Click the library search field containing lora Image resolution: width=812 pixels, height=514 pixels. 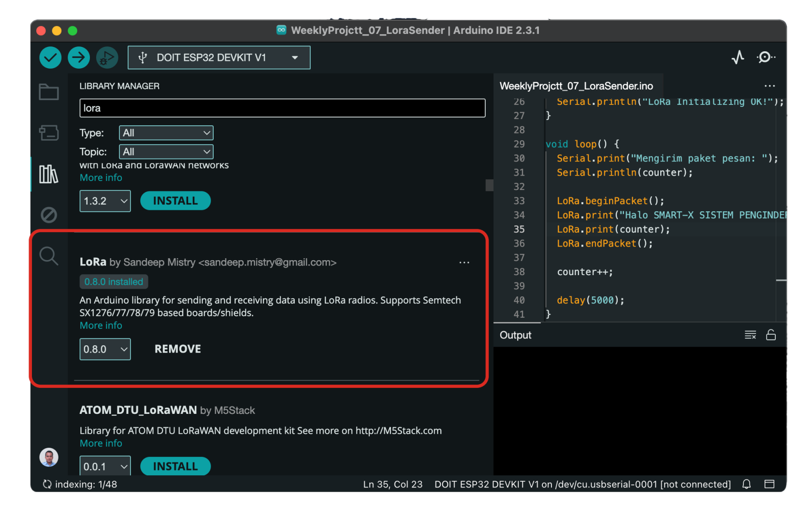point(282,108)
